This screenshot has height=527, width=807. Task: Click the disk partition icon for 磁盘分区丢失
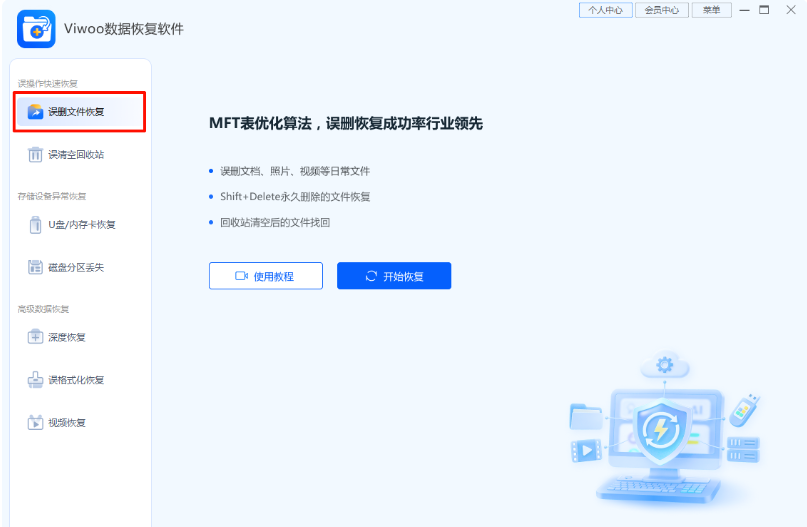(x=35, y=267)
